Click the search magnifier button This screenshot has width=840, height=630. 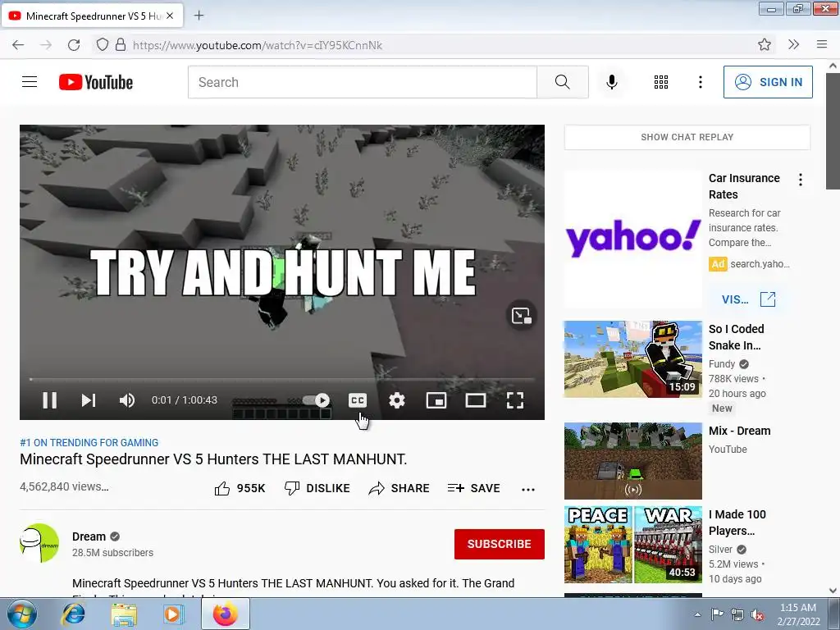coord(563,82)
